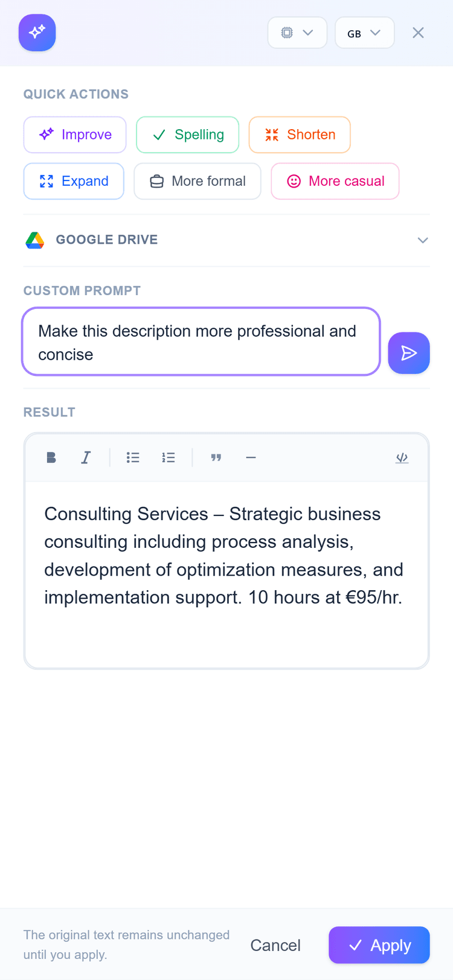Insert a numbered list in the result
Screen dimensions: 453x980
tap(169, 457)
